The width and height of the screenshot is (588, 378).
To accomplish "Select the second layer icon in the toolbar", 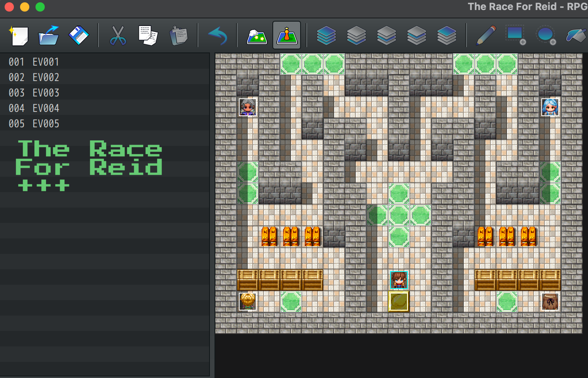I will [356, 35].
